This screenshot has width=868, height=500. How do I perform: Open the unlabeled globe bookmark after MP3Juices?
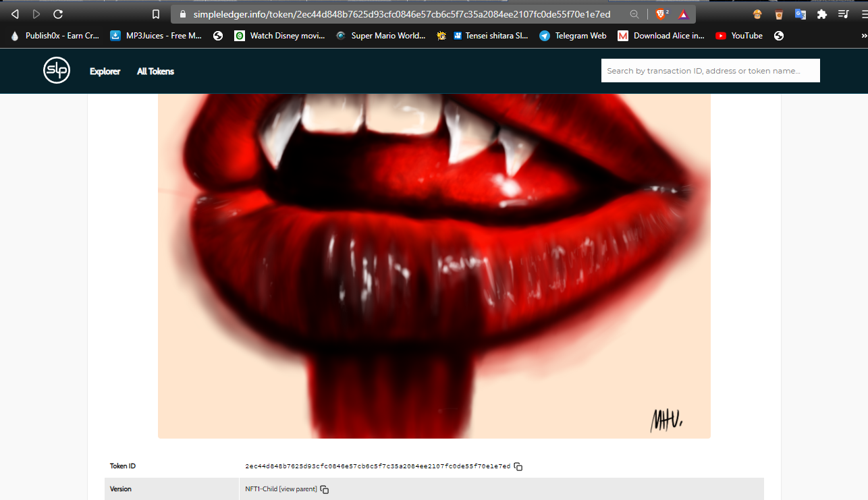(x=218, y=36)
